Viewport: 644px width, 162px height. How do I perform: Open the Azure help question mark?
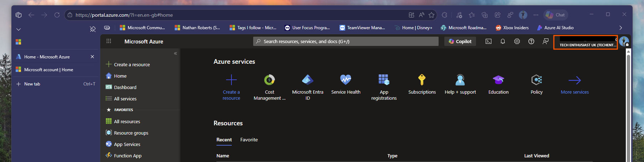(x=531, y=41)
